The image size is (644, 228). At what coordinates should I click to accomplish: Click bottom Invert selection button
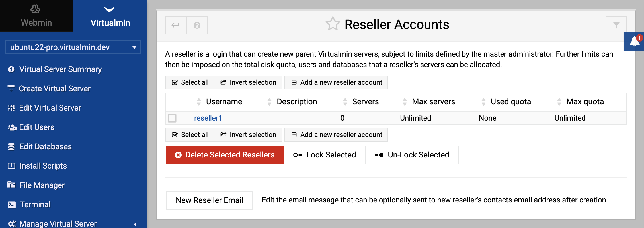tap(248, 135)
